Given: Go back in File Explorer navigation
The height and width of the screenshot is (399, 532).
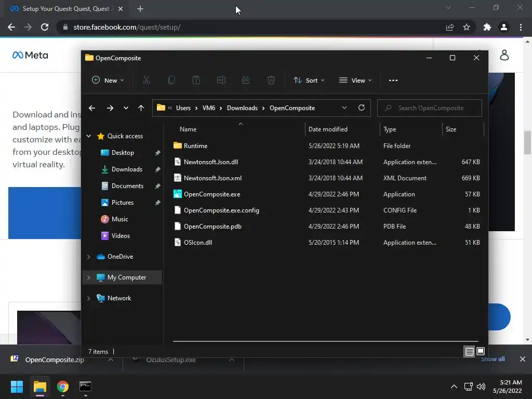Looking at the screenshot, I should [92, 108].
